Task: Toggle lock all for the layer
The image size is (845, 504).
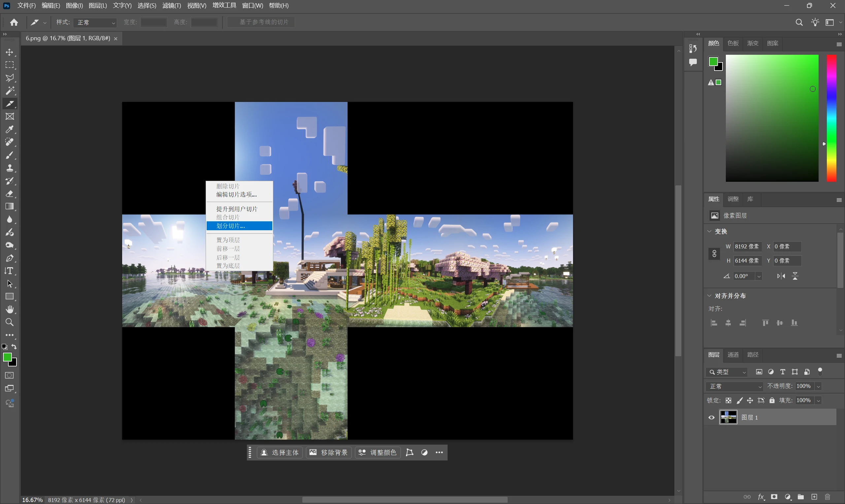Action: pyautogui.click(x=772, y=401)
